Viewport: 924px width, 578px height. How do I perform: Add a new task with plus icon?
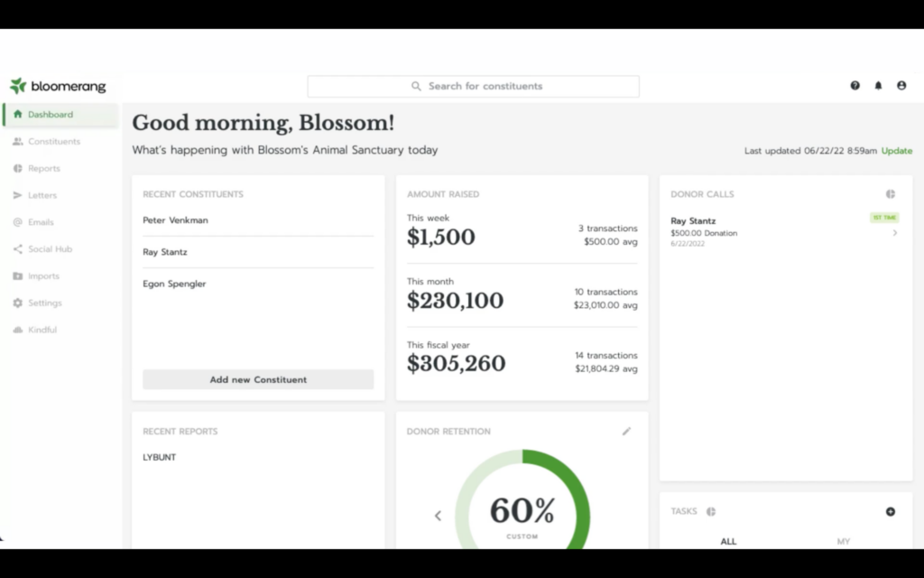click(891, 511)
